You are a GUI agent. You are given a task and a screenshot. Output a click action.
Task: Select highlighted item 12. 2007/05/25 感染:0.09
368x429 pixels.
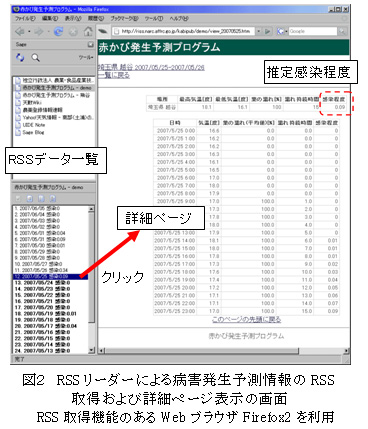click(51, 276)
